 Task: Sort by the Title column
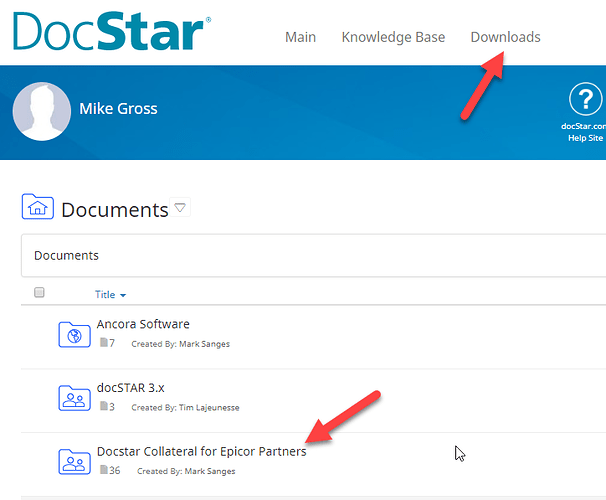click(x=110, y=294)
